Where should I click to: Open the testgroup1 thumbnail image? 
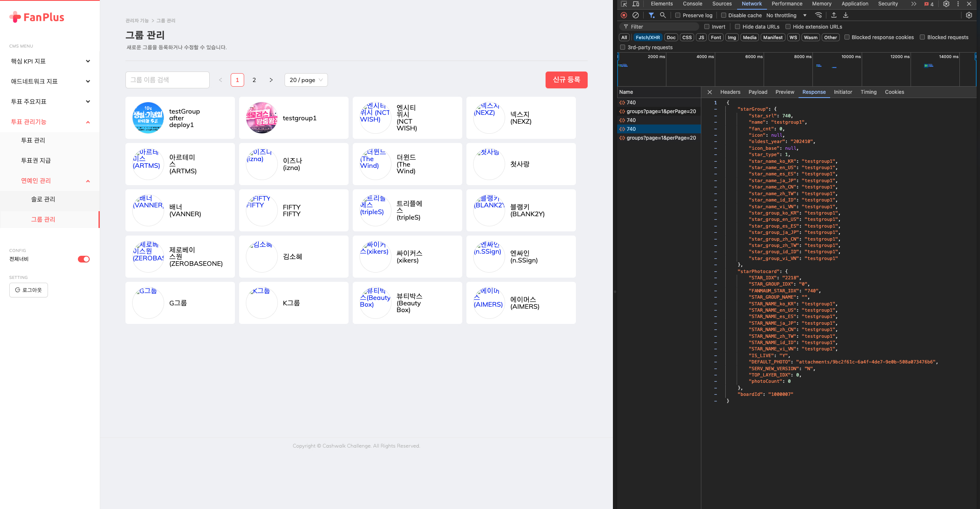pyautogui.click(x=262, y=118)
